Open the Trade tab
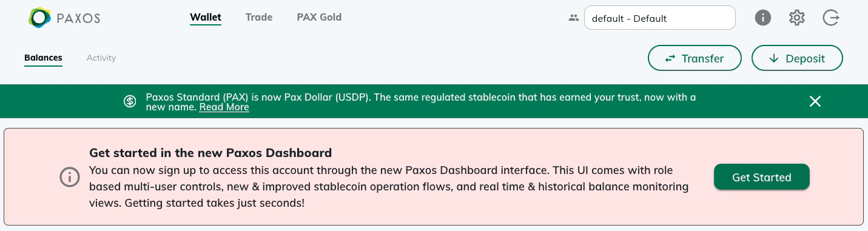This screenshot has height=231, width=868. coord(259,17)
